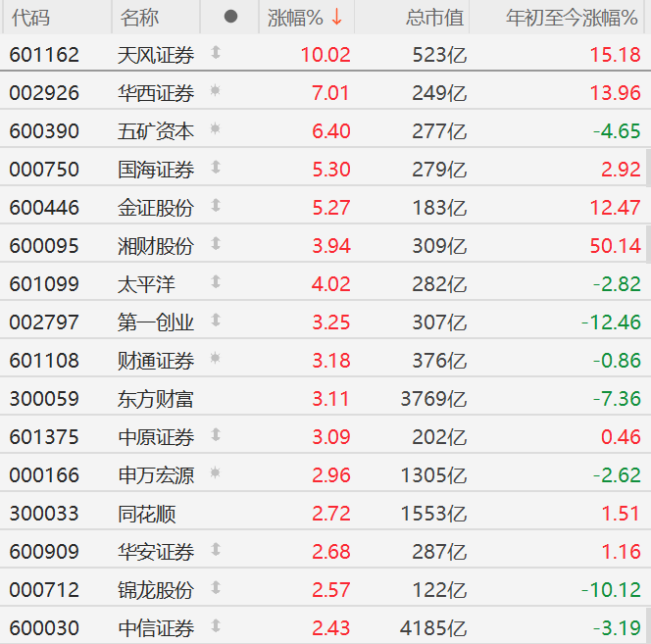Click the marker icon beside 金证股份

216,205
